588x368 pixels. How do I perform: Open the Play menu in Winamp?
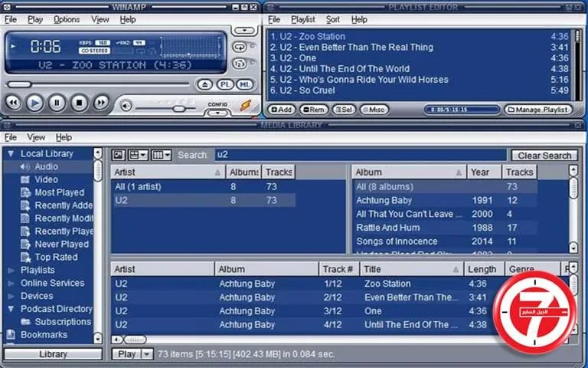point(35,19)
